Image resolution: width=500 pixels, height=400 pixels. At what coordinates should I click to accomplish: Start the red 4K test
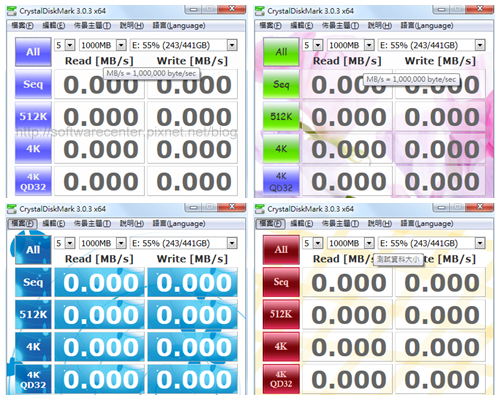pos(281,347)
